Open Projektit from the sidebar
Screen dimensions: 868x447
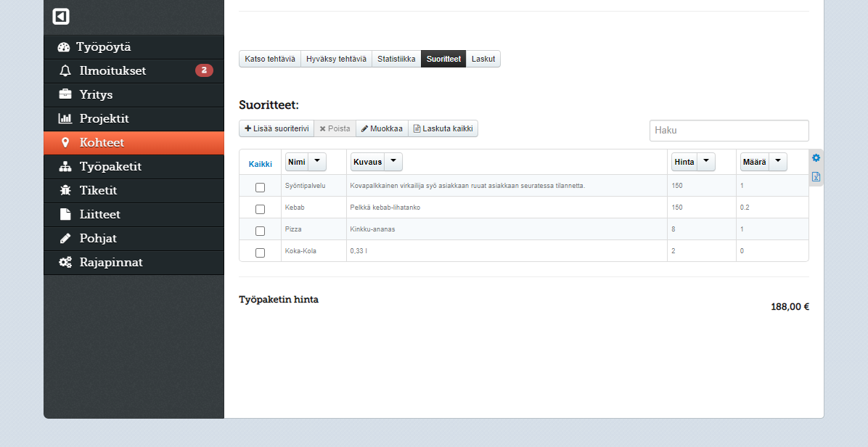[104, 119]
